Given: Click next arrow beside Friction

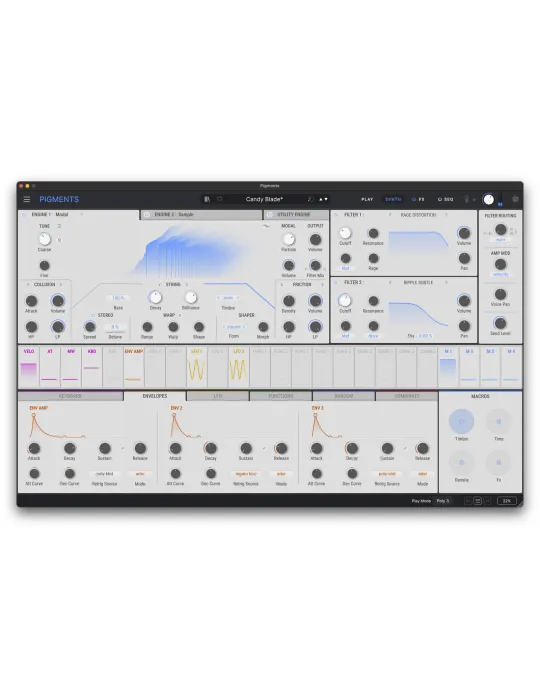Looking at the screenshot, I should pos(322,284).
